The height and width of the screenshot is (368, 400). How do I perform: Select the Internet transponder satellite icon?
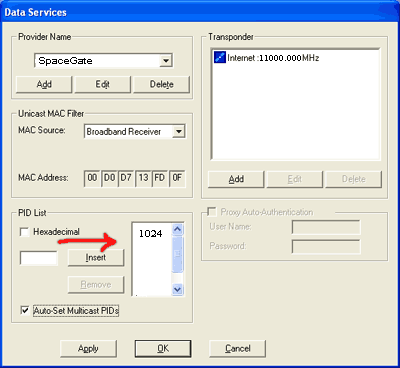tap(220, 58)
